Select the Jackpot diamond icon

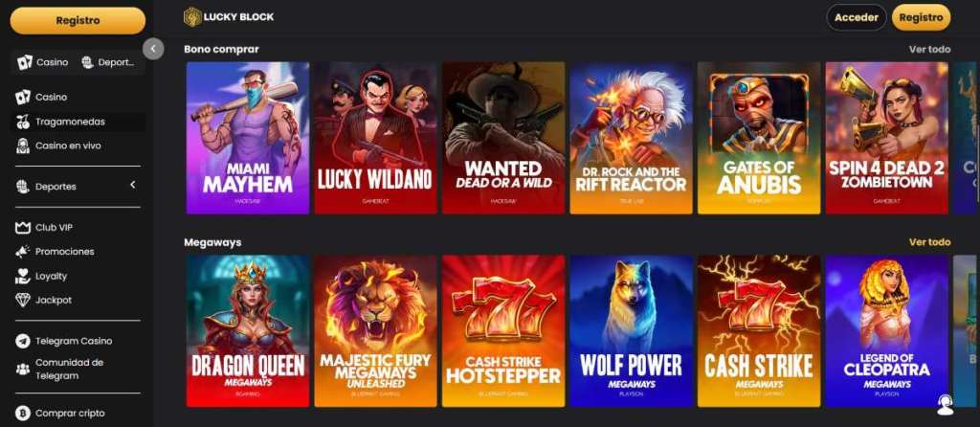click(23, 300)
